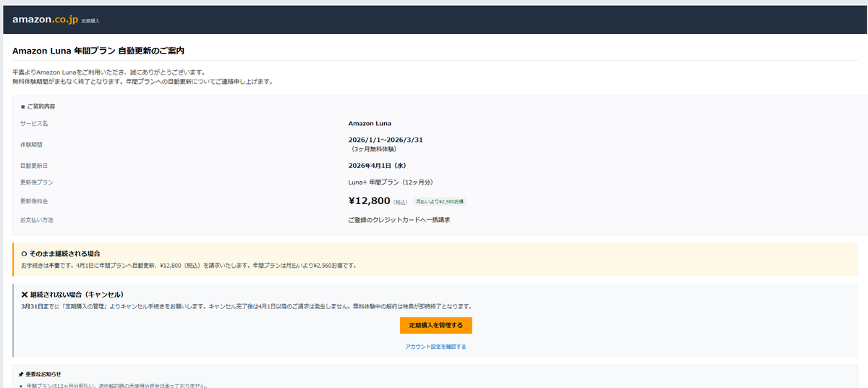Click the 更新後プラン row label
Screen dimensions: 868x388
(x=37, y=182)
